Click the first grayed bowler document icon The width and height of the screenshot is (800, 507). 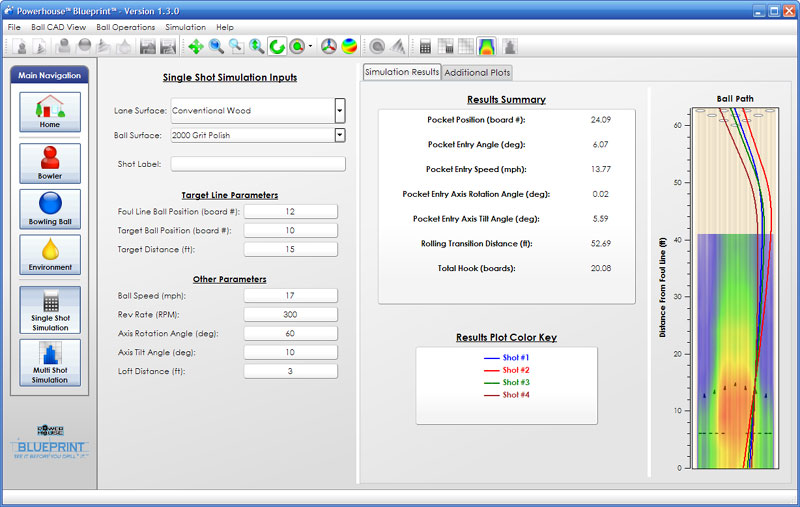tap(21, 47)
